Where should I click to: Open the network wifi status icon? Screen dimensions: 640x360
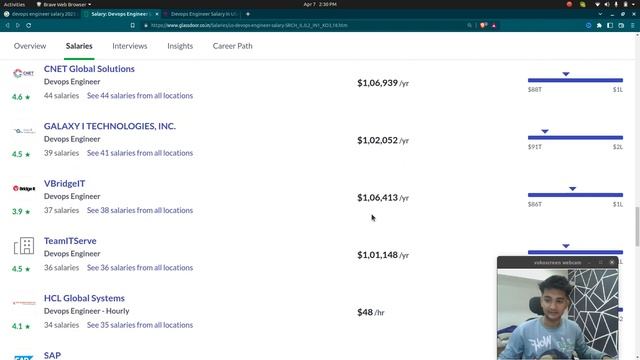tap(598, 4)
